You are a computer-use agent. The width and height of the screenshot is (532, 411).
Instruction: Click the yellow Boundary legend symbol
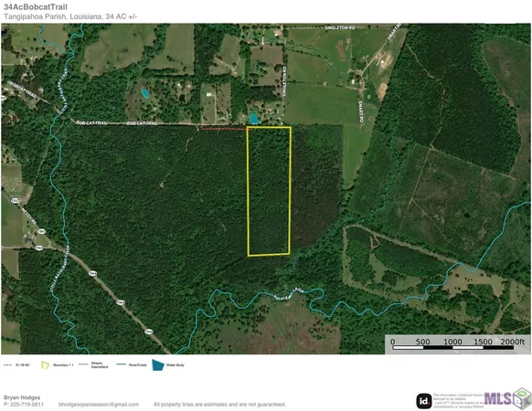click(x=45, y=365)
